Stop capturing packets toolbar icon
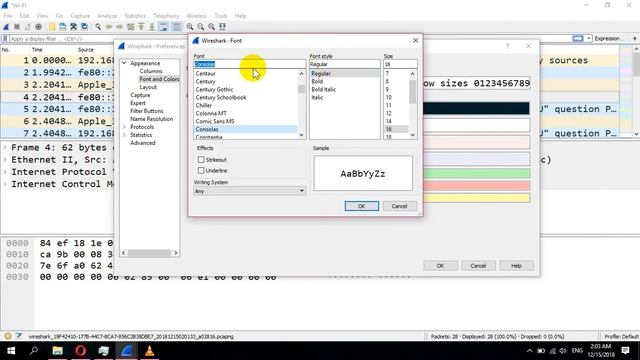This screenshot has width=640, height=360. [17, 27]
